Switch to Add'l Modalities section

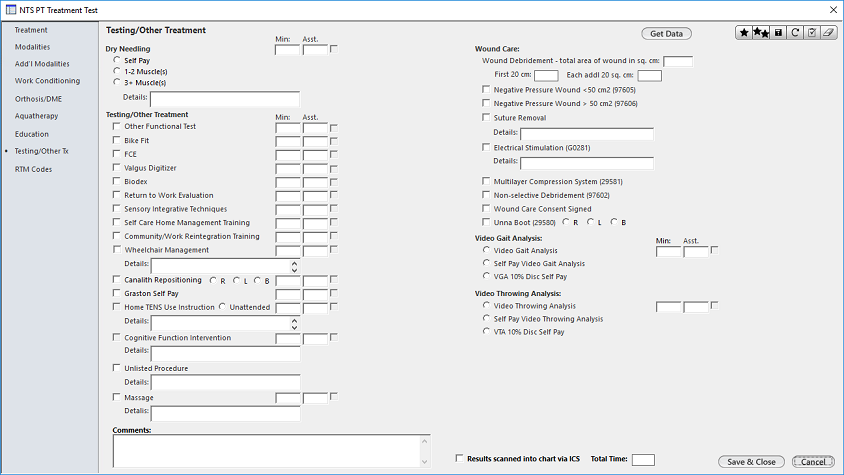pos(42,64)
